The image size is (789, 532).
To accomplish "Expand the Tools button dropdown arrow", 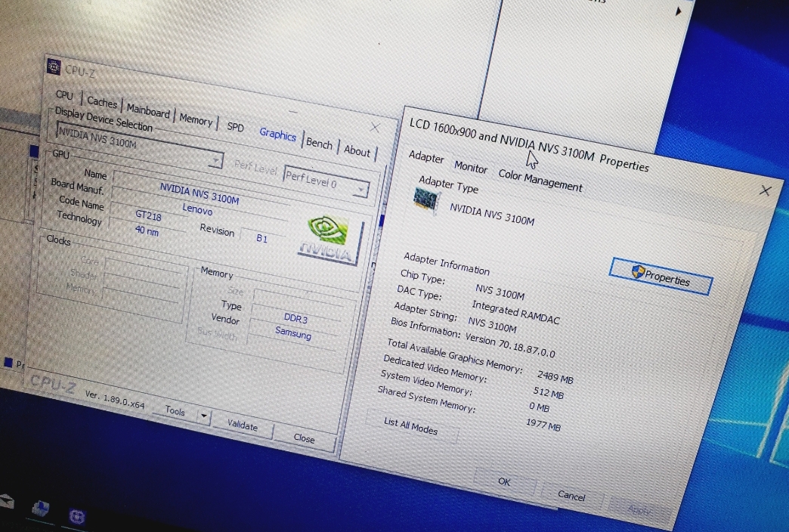I will click(x=203, y=416).
